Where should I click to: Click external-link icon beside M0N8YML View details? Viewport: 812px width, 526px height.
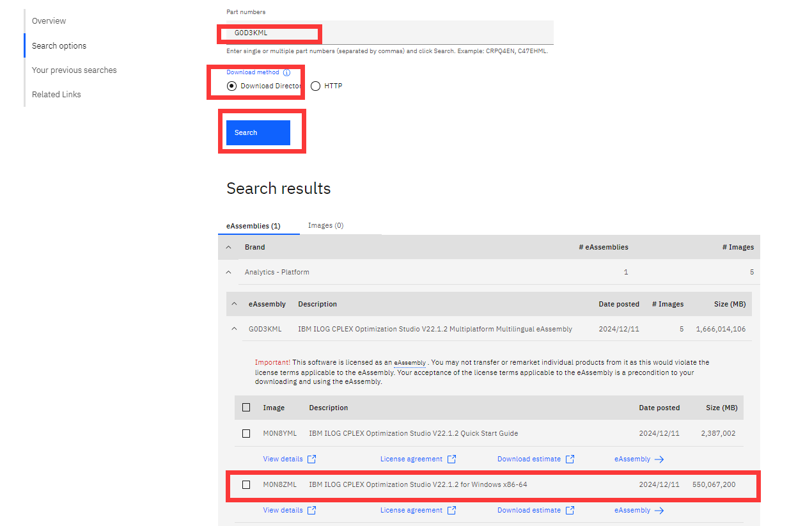click(312, 459)
